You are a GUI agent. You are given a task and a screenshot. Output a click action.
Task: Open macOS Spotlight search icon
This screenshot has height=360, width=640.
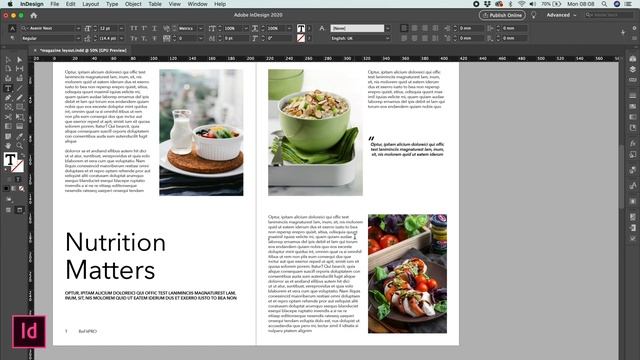click(604, 4)
